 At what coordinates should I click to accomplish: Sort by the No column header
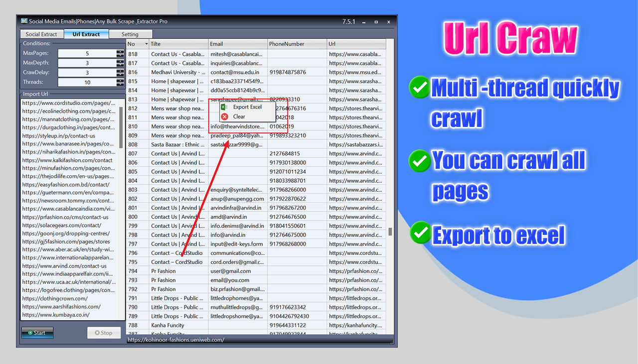(x=138, y=44)
